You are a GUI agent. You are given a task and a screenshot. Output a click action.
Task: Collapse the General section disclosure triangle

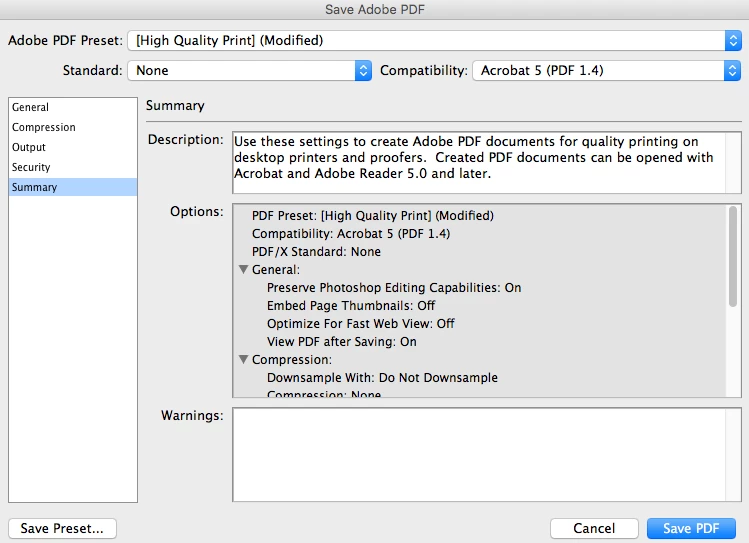point(244,269)
